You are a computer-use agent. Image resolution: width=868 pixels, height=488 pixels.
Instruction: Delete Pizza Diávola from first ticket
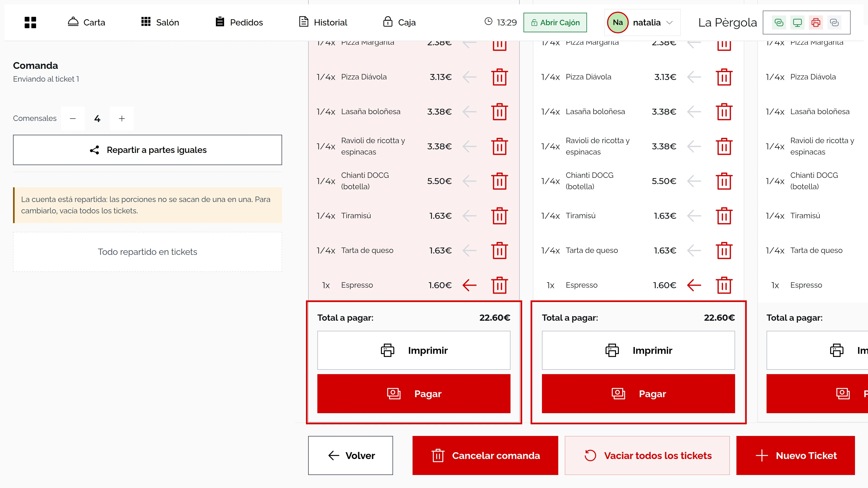[499, 77]
